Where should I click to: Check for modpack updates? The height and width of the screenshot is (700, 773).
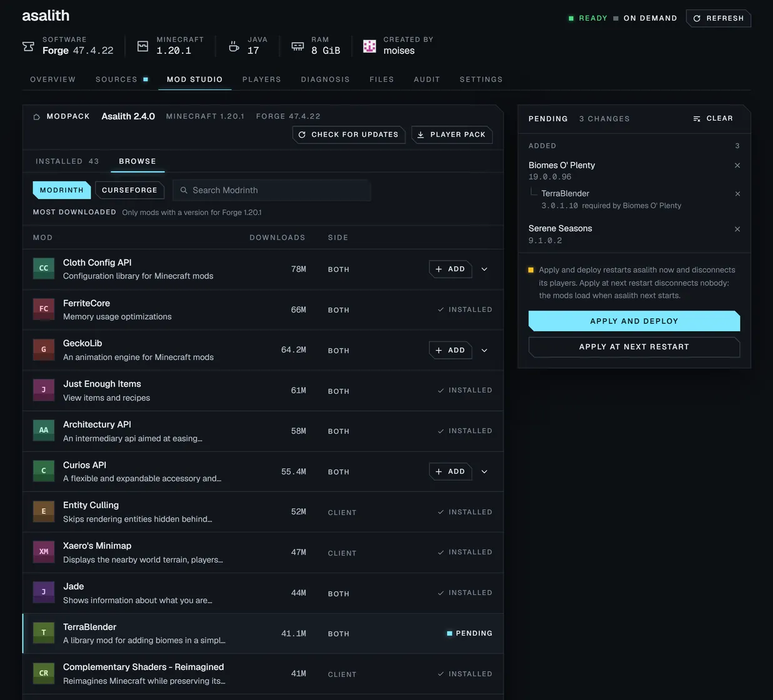[x=349, y=134]
